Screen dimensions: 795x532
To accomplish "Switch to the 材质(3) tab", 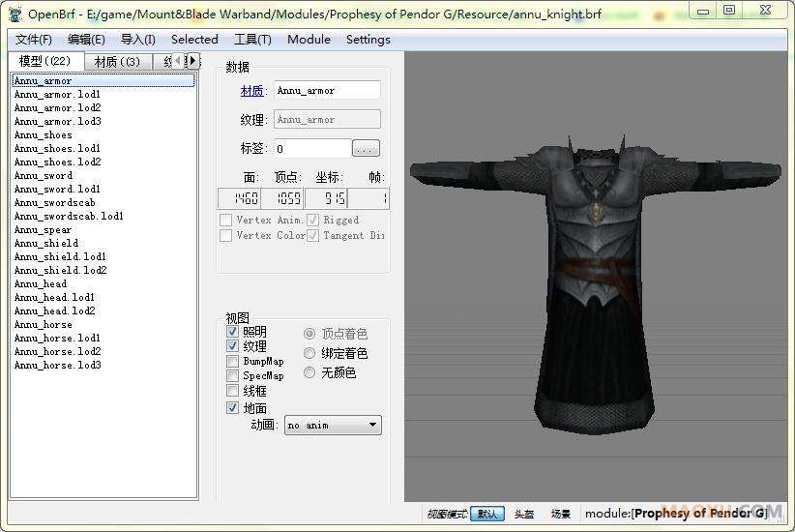I will pos(117,62).
